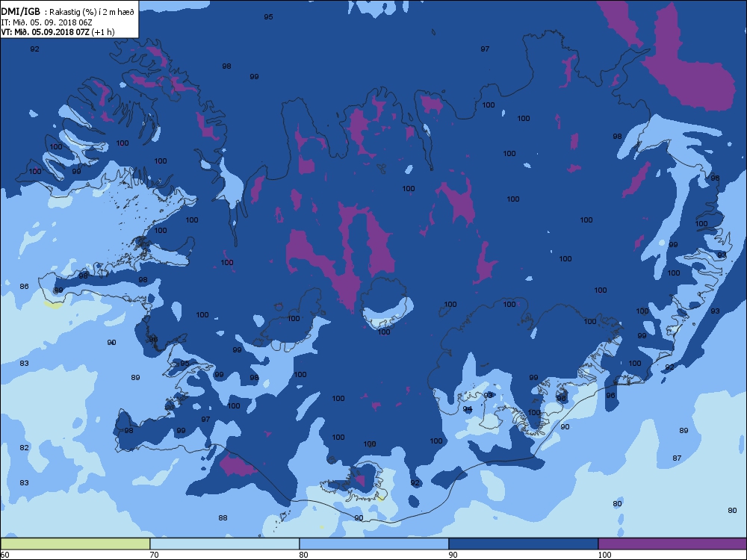Screen dimensions: 747x560
Task: Select the 'IT: Mið. 05. 09. 2018 06Z' line
Action: pyautogui.click(x=46, y=22)
